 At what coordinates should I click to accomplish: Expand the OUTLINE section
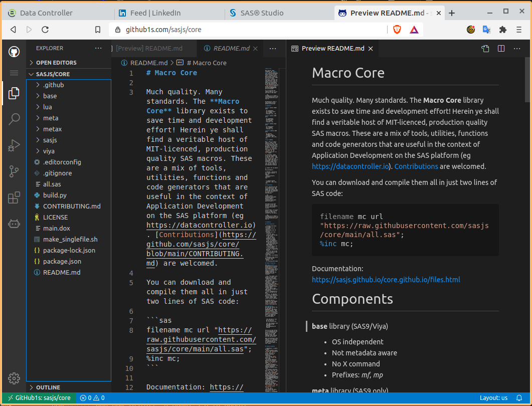coord(69,387)
